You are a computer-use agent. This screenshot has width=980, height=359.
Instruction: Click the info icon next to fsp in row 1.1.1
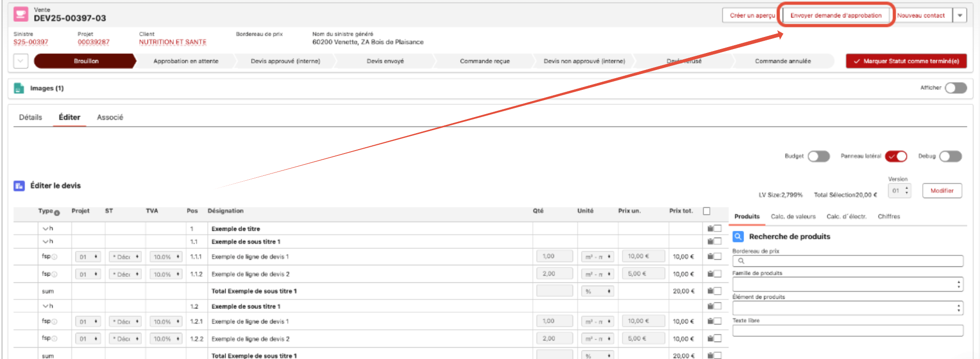click(x=54, y=257)
